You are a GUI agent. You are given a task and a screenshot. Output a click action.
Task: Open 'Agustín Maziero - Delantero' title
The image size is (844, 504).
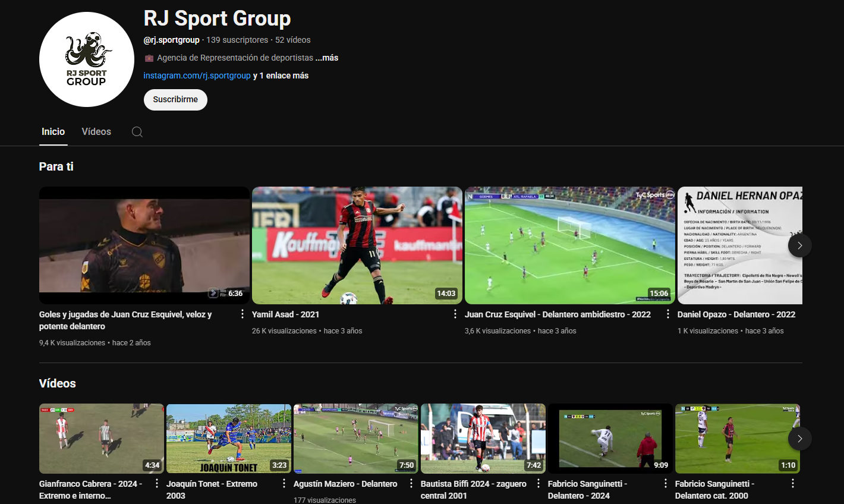click(x=345, y=484)
